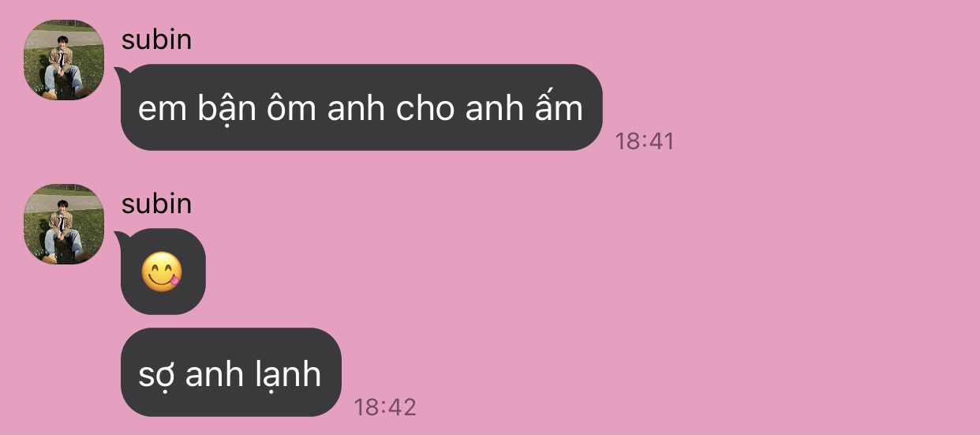This screenshot has width=980, height=435.
Task: Open the profile from the first "subin" name
Action: point(156,39)
